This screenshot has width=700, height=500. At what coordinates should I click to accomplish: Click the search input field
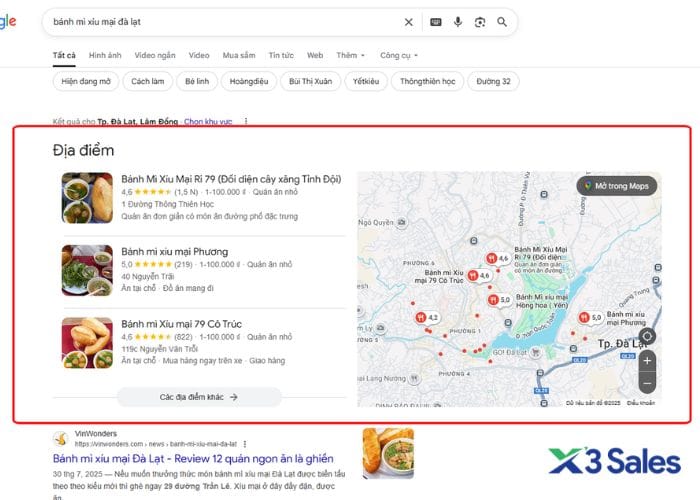tap(223, 22)
